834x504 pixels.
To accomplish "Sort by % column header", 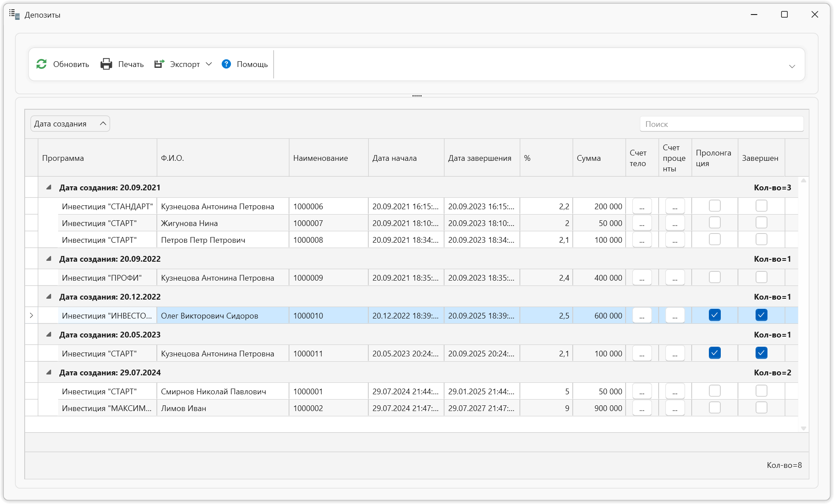I will pos(546,158).
